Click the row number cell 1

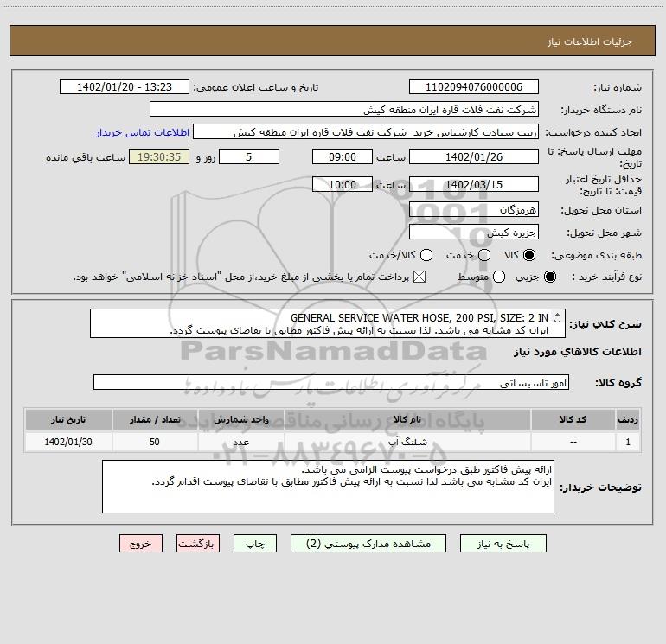628,442
